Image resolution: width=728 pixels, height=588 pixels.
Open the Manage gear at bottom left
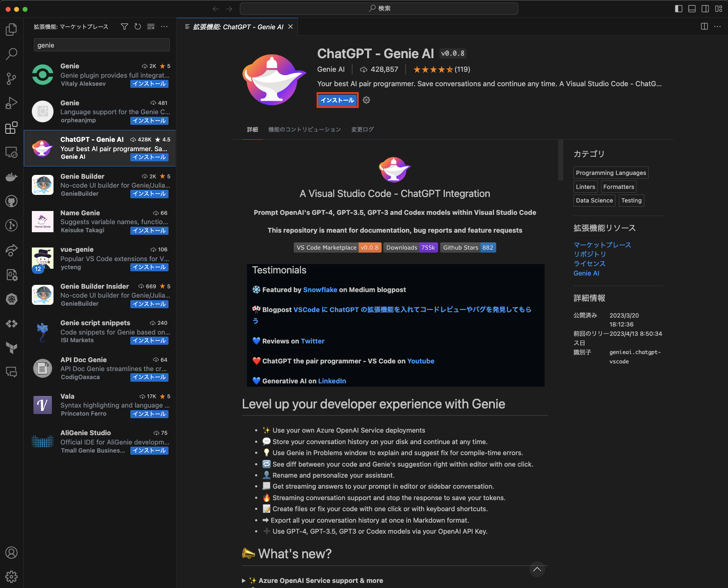click(x=11, y=577)
